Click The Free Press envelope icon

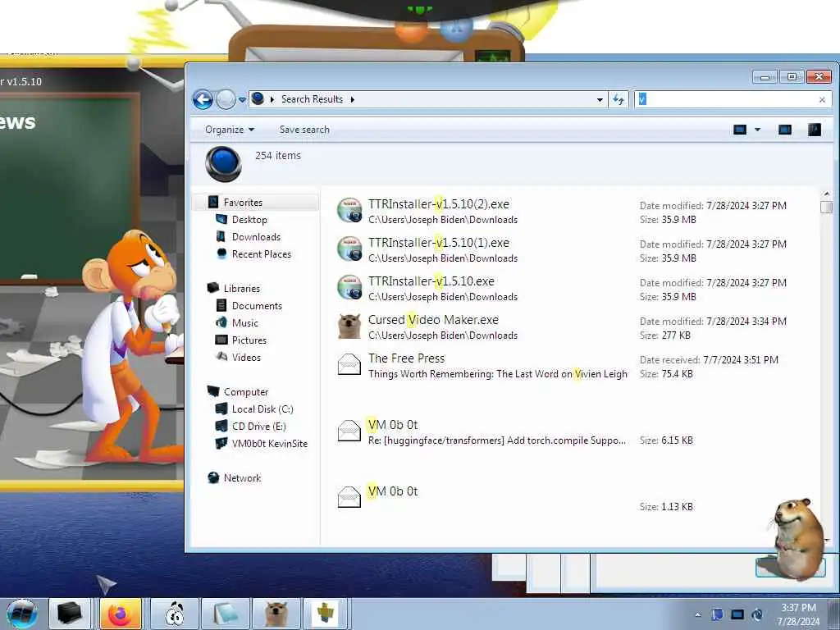[x=349, y=364]
